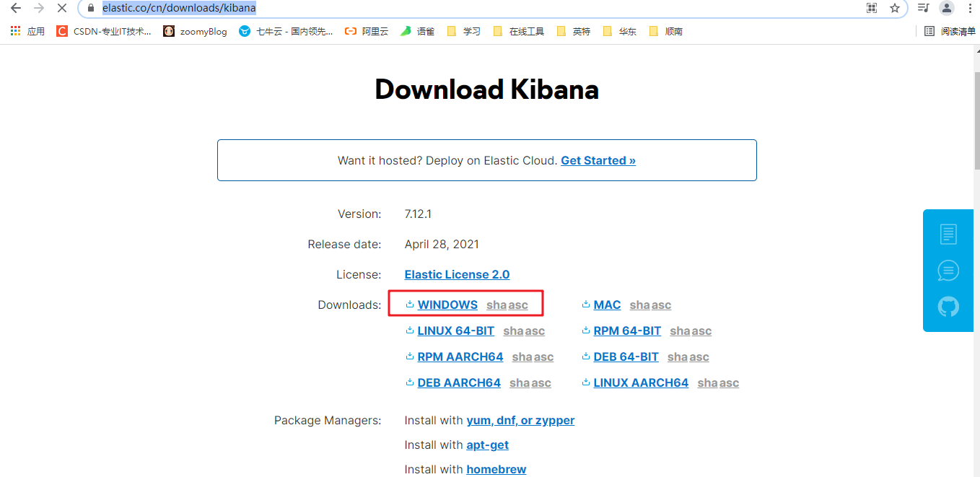Open the Elastic License 2.0 link
The image size is (980, 477).
457,274
